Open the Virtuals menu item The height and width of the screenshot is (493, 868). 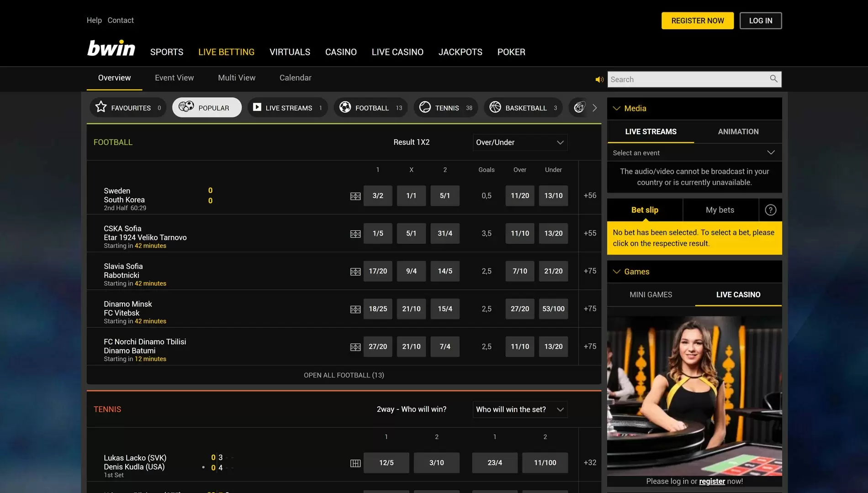pyautogui.click(x=290, y=52)
